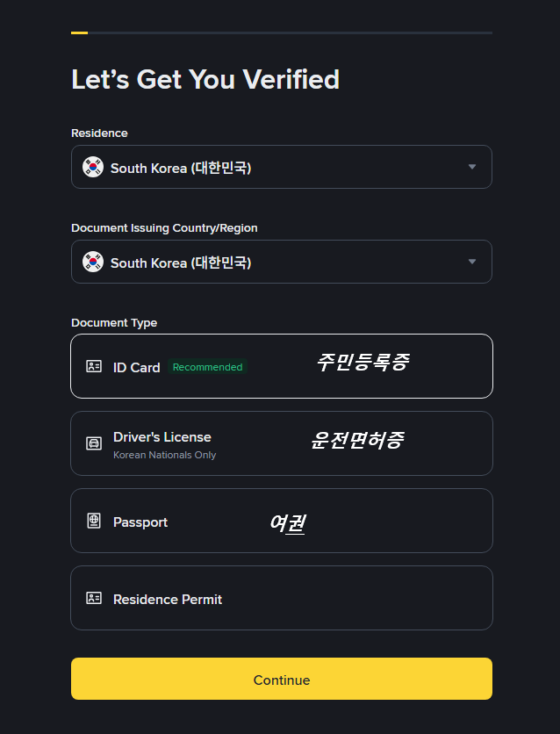Click the car icon beside Driver's License
Image resolution: width=560 pixels, height=734 pixels.
point(94,443)
